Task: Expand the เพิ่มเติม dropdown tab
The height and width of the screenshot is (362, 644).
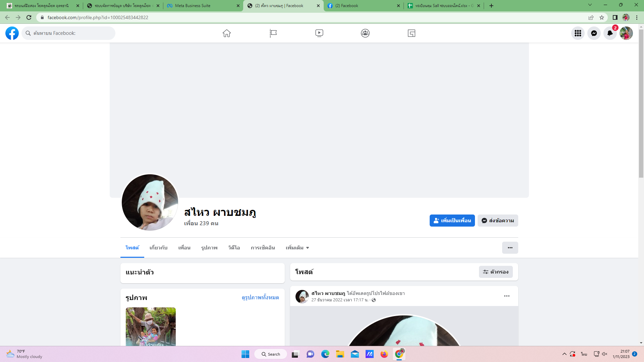Action: click(297, 248)
